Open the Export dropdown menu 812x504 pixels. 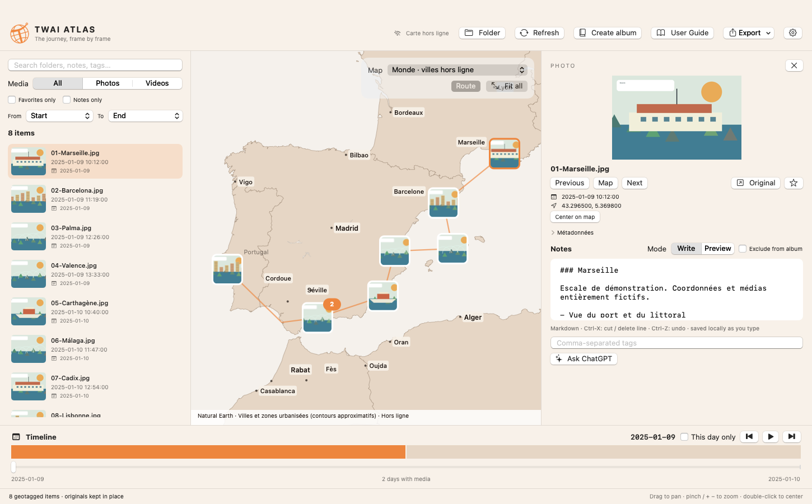[x=749, y=33]
